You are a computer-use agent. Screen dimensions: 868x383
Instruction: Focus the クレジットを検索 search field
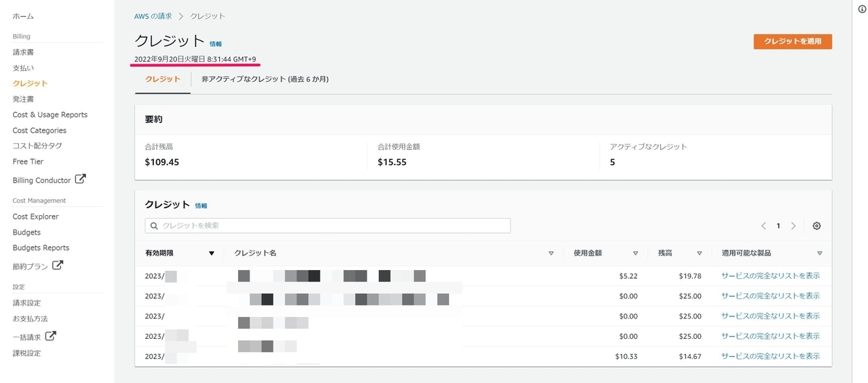point(328,226)
